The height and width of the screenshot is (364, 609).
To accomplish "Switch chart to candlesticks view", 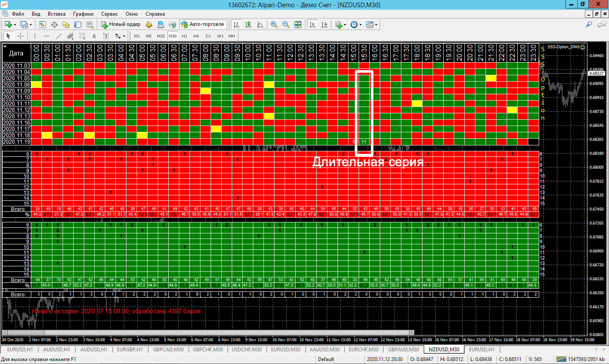I will pyautogui.click(x=248, y=25).
